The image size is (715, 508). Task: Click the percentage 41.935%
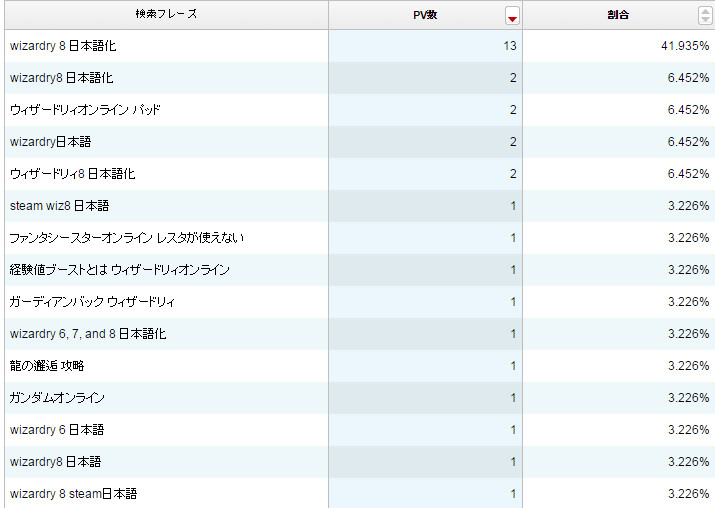685,46
